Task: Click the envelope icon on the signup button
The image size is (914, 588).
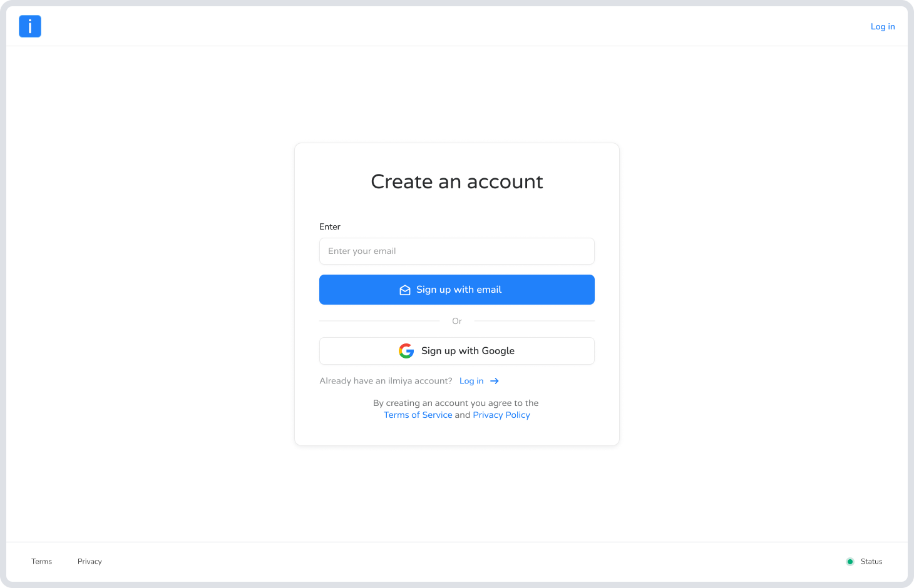Action: [405, 290]
